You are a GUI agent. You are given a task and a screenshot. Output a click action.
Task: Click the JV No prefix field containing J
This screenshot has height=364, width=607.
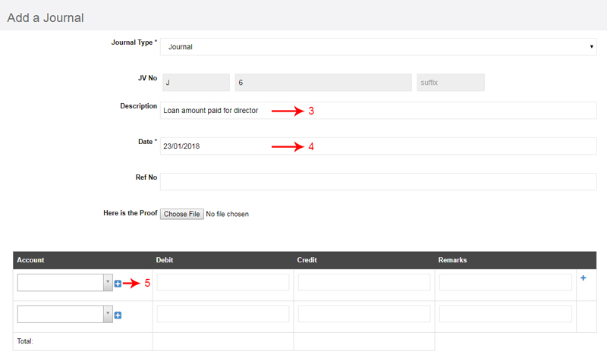coord(196,83)
